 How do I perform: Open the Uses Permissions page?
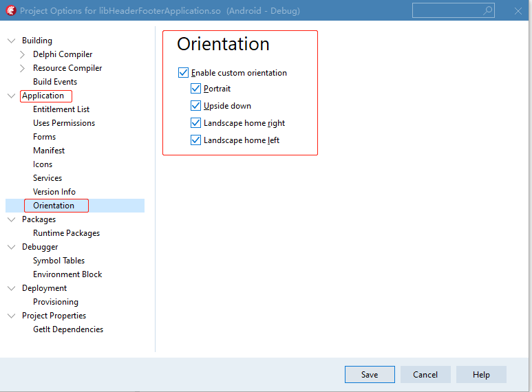64,123
